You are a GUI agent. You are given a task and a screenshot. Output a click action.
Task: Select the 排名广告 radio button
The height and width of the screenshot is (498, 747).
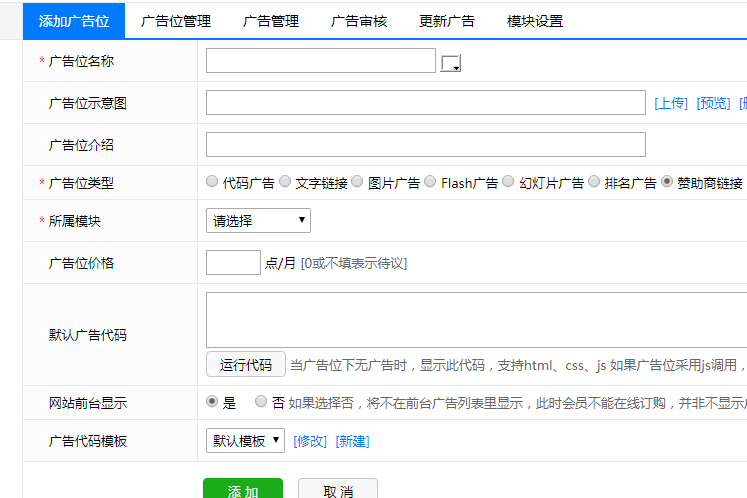[x=594, y=182]
